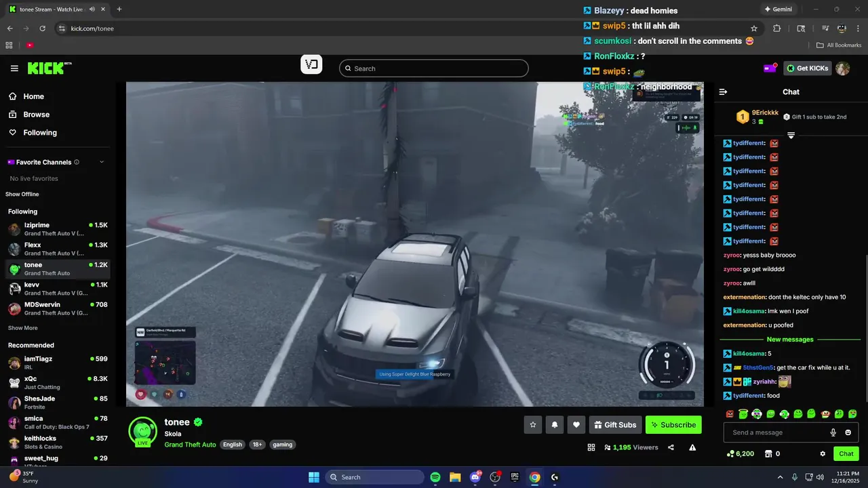Click the Kick search bar
Viewport: 868px width, 488px height.
(x=433, y=68)
